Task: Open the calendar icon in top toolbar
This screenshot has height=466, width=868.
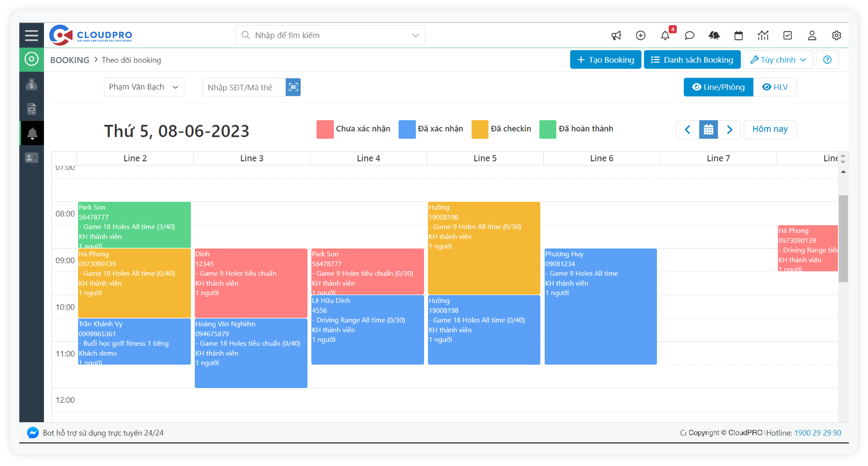Action: click(739, 35)
